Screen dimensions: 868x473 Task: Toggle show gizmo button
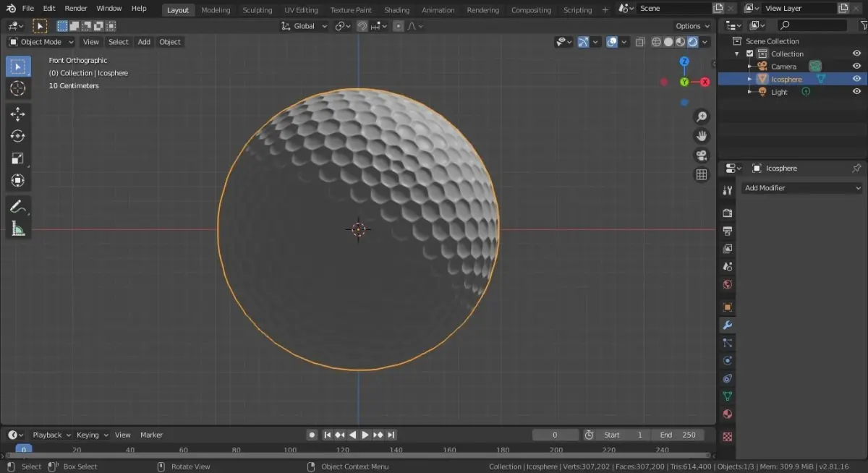coord(584,42)
